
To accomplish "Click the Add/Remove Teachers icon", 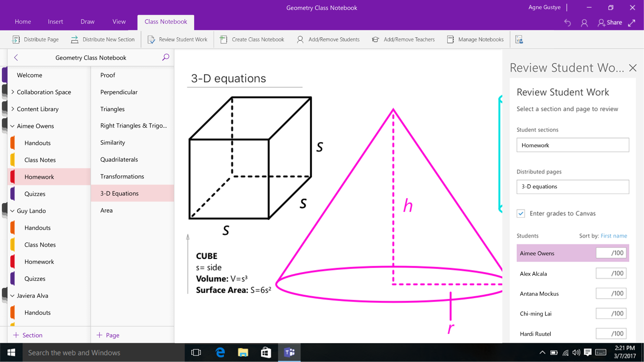I will (375, 39).
